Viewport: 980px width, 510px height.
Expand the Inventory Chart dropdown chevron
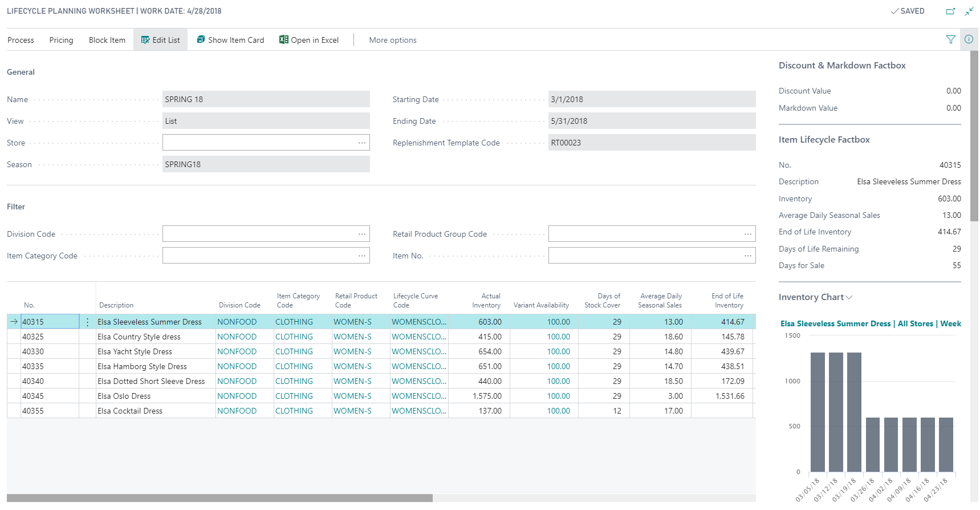pyautogui.click(x=849, y=297)
